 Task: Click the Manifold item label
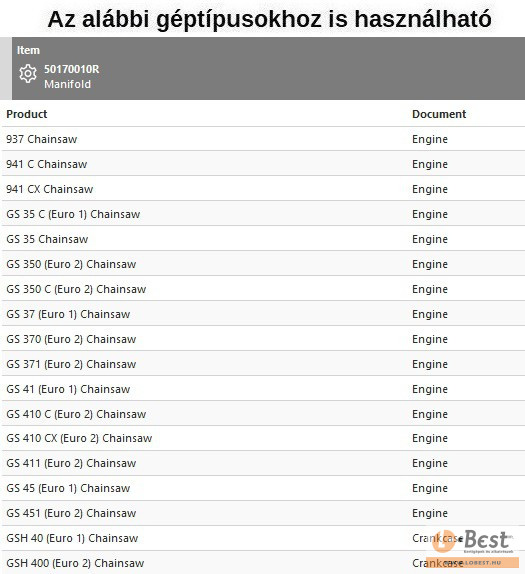click(x=67, y=84)
